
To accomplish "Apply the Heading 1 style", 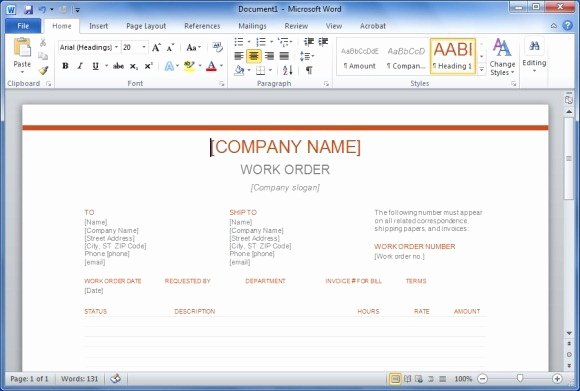I will pos(453,57).
